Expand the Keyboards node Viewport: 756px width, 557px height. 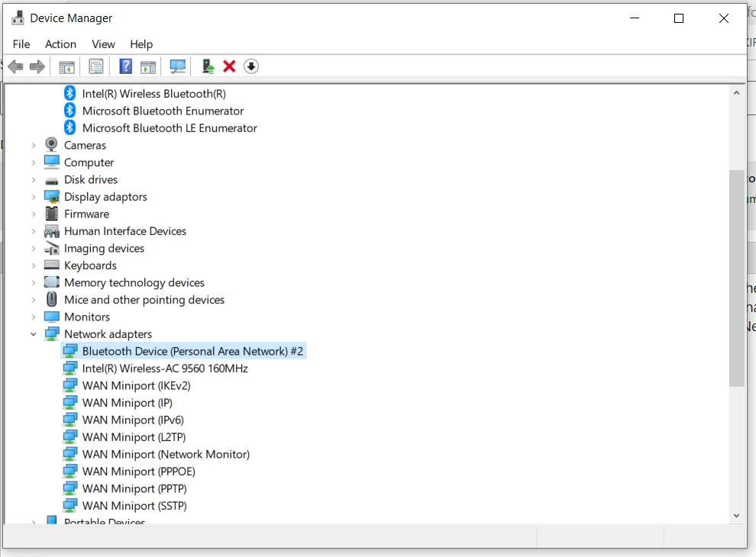[x=34, y=266]
